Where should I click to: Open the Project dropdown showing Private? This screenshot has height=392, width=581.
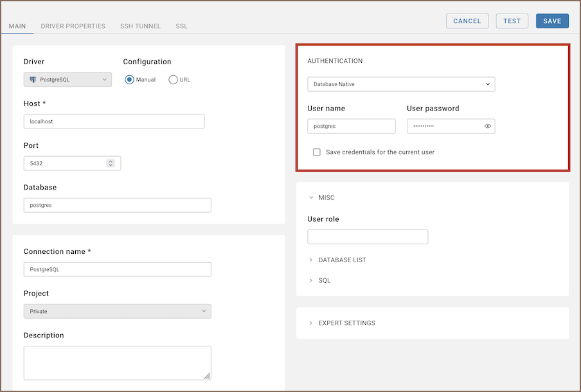[117, 311]
